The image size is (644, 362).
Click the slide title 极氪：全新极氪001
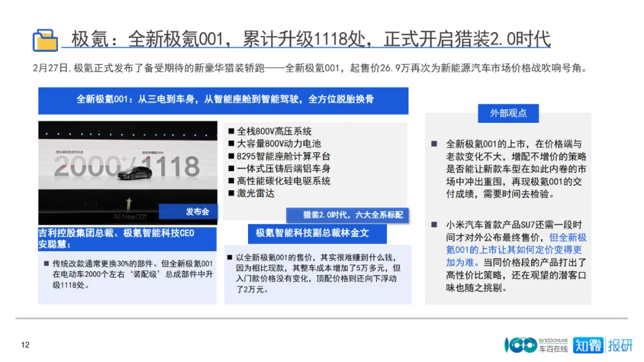pyautogui.click(x=311, y=39)
